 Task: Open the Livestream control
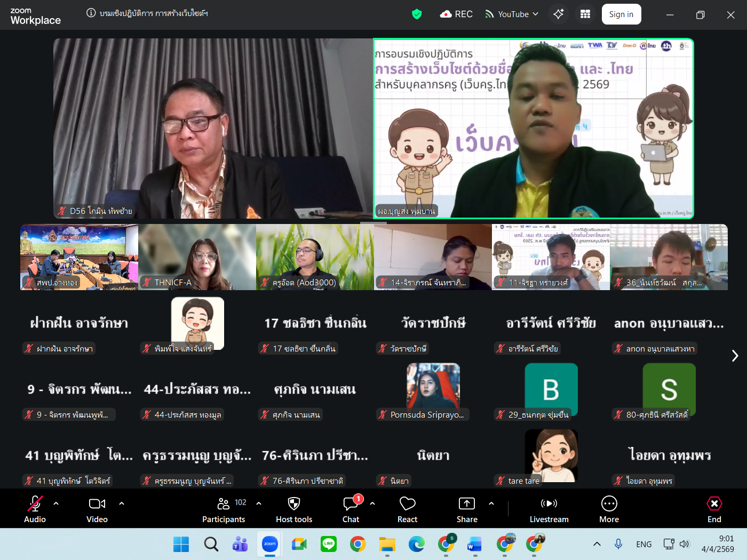point(549,509)
